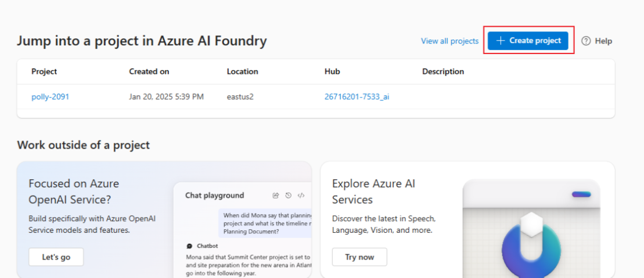Image resolution: width=644 pixels, height=278 pixels.
Task: Open hub 26716201-7533_ai
Action: coord(357,97)
